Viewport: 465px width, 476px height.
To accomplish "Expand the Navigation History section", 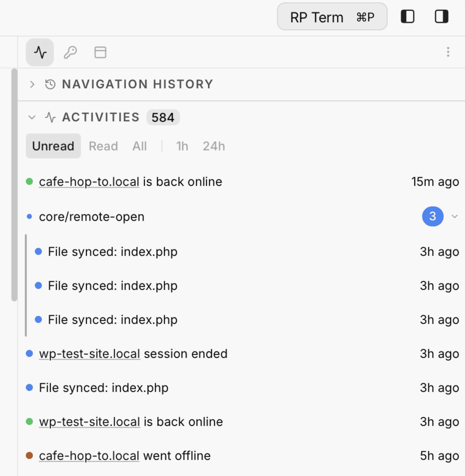I will 32,84.
